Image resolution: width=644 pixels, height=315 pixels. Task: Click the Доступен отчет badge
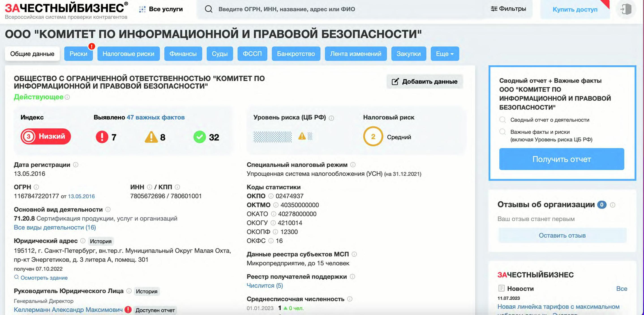point(155,310)
